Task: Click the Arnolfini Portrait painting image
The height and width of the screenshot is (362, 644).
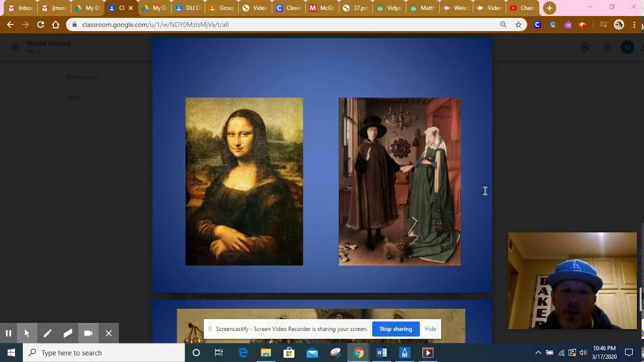Action: pyautogui.click(x=400, y=182)
